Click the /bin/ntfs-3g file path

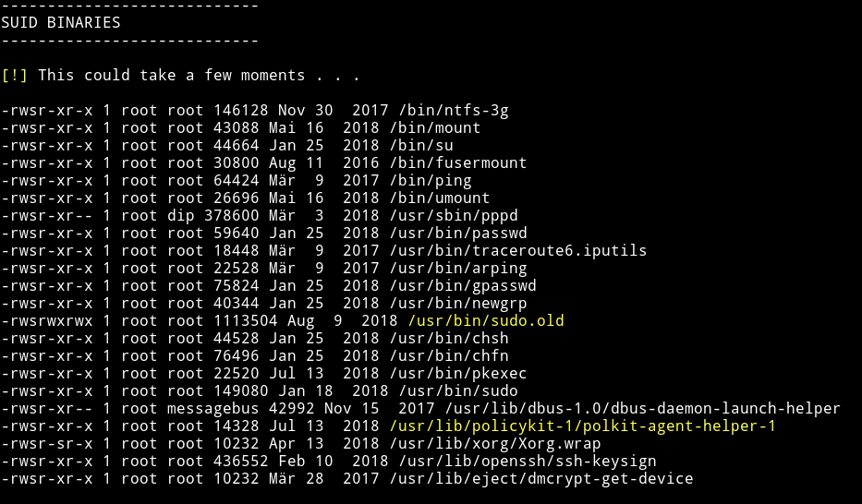[x=454, y=111]
